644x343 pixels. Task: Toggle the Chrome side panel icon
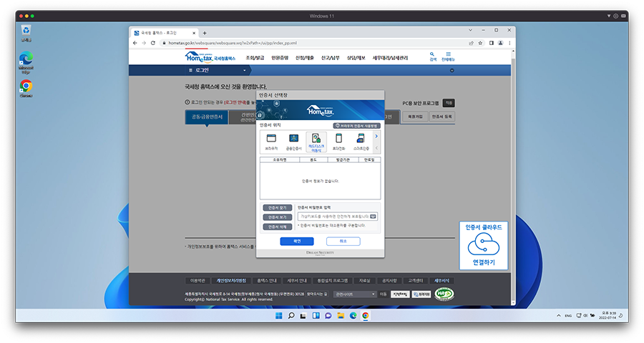[x=491, y=43]
